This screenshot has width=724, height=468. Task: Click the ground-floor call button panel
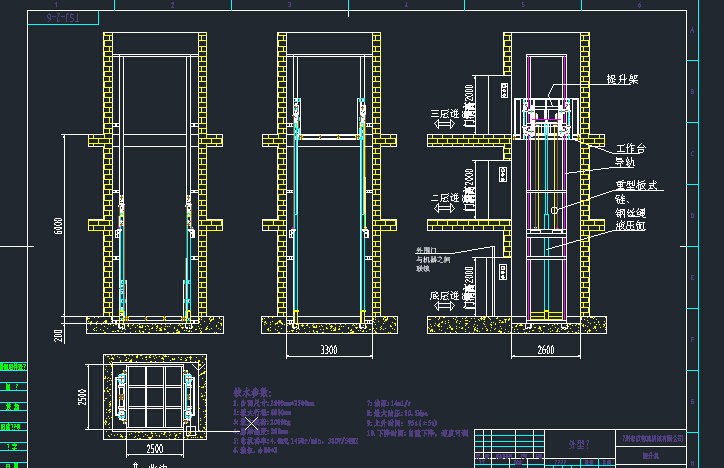click(504, 272)
